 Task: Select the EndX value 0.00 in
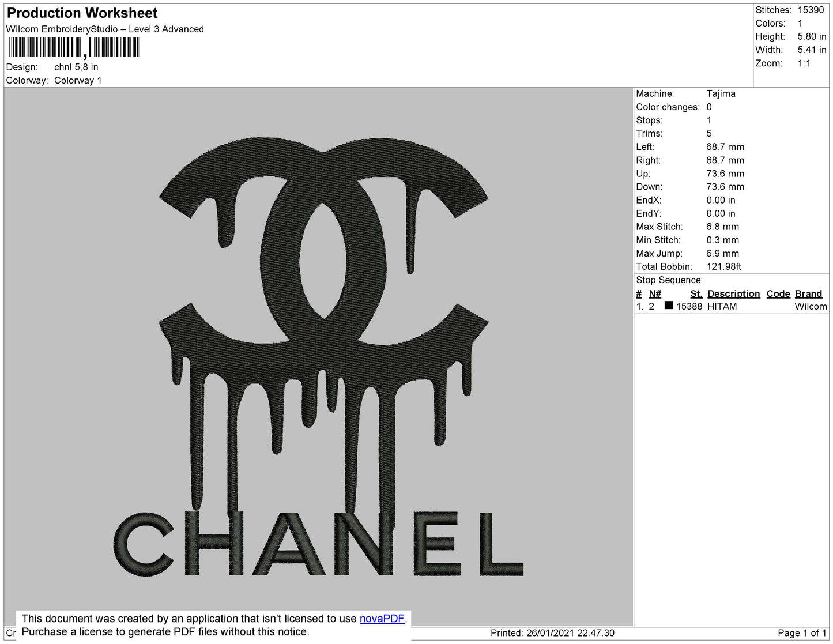coord(721,200)
